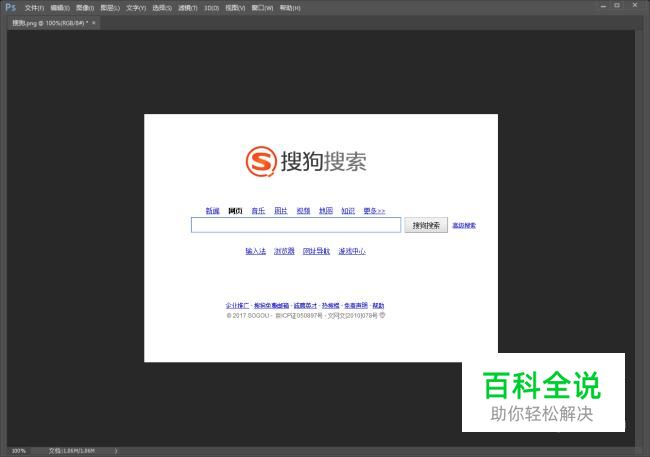The width and height of the screenshot is (650, 457).
Task: Open the 文件(F) menu
Action: [34, 8]
